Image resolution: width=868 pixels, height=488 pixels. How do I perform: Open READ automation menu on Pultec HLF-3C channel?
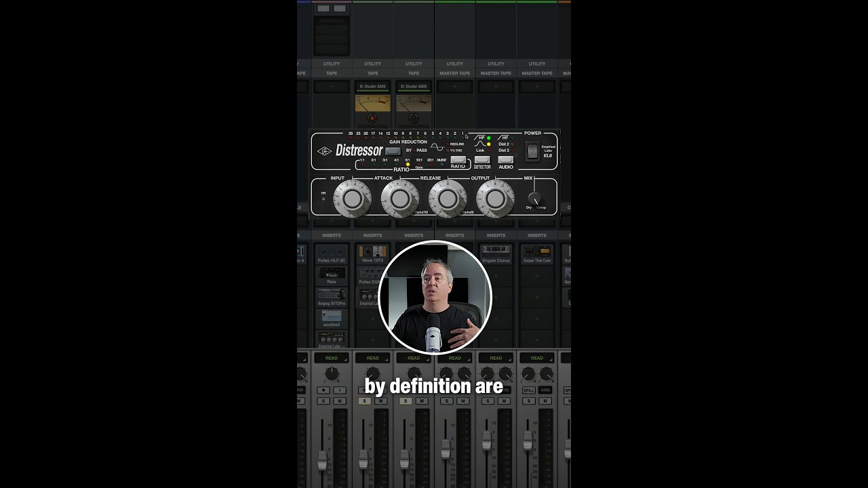click(332, 358)
